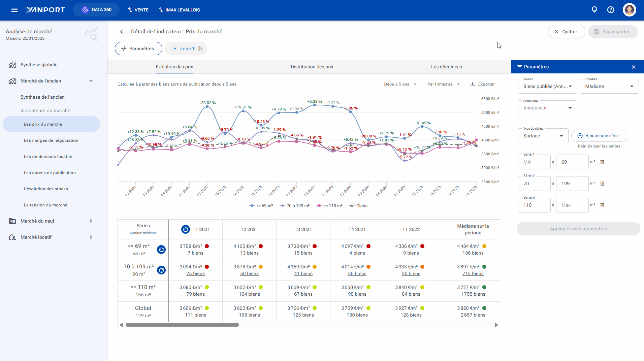This screenshot has width=644, height=361.
Task: Click the Réinitialiser les séries link
Action: tap(599, 146)
